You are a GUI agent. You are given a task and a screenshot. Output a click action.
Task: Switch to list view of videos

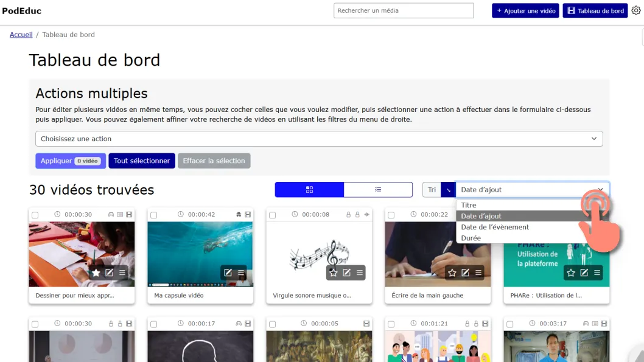tap(378, 190)
